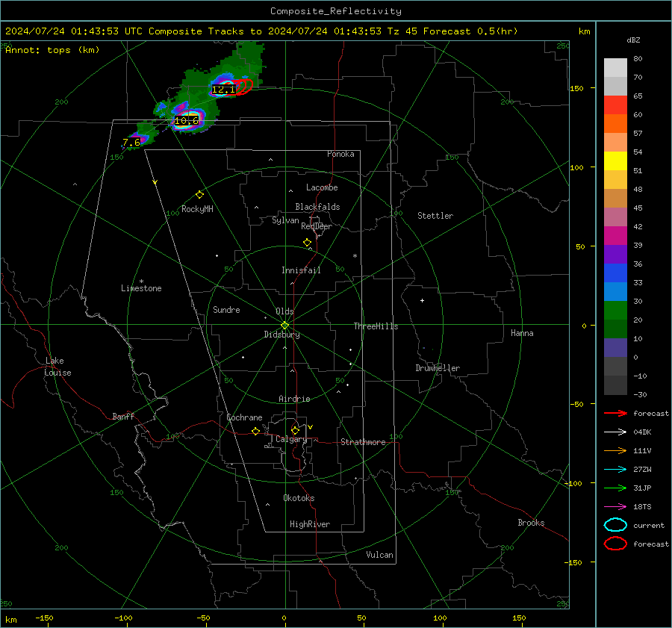
Task: Click the Hanna town label
Action: [x=522, y=333]
